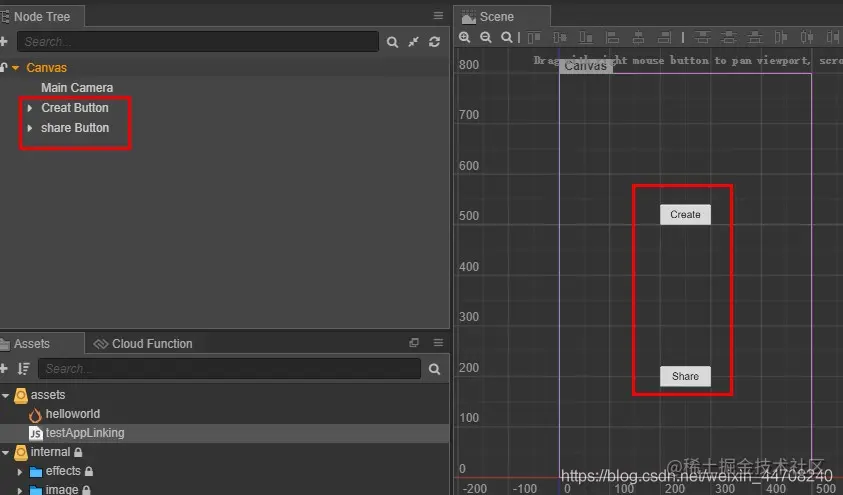Open the Node Tree panel hamburger menu
Image resolution: width=843 pixels, height=495 pixels.
pos(438,16)
